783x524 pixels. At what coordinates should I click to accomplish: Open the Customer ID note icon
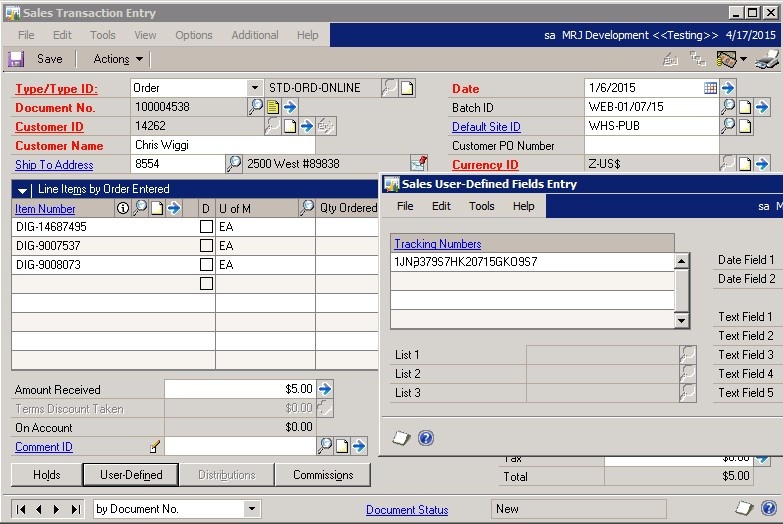tap(290, 126)
